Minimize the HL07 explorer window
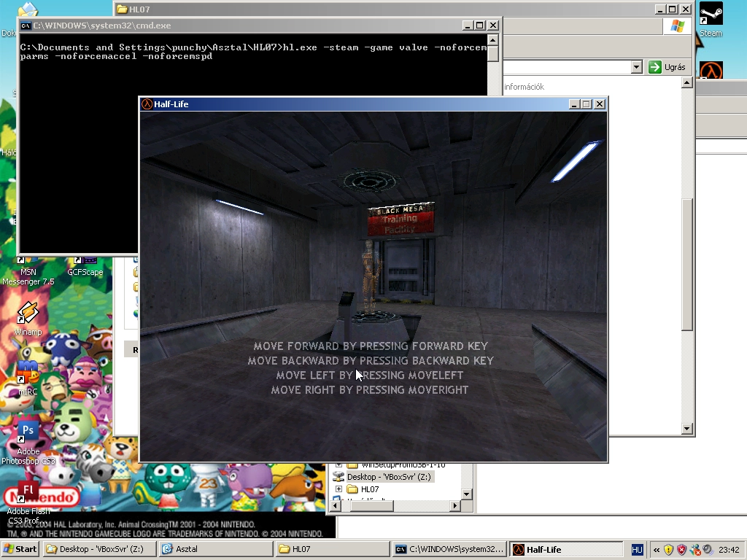747x560 pixels. point(659,9)
